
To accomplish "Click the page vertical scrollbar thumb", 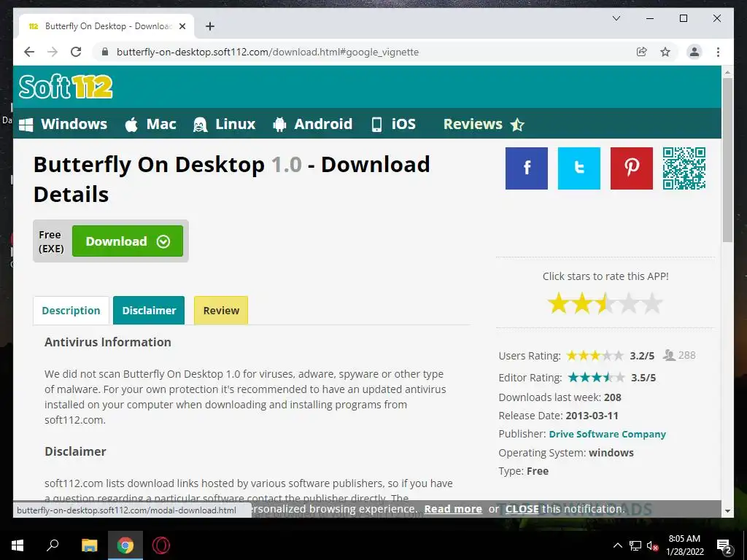I will click(x=727, y=160).
